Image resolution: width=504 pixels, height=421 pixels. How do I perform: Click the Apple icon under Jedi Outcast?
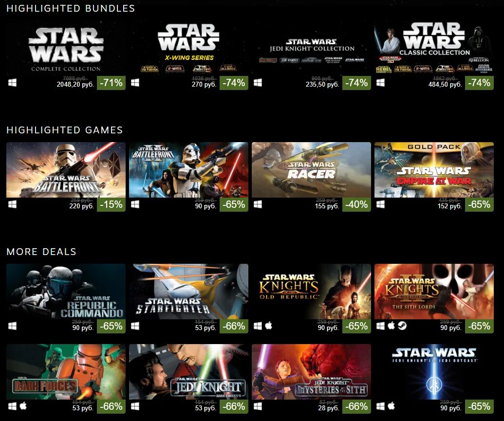pyautogui.click(x=391, y=406)
